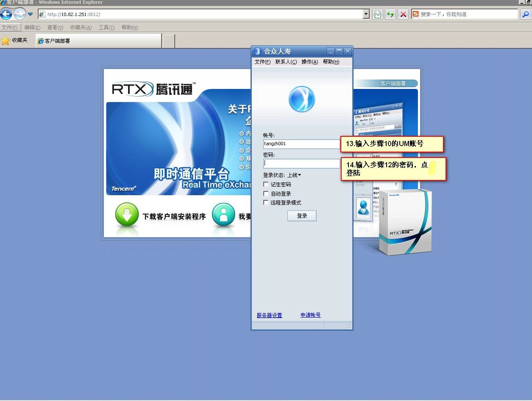Click the IE back arrow button
This screenshot has width=532, height=401.
[6, 14]
